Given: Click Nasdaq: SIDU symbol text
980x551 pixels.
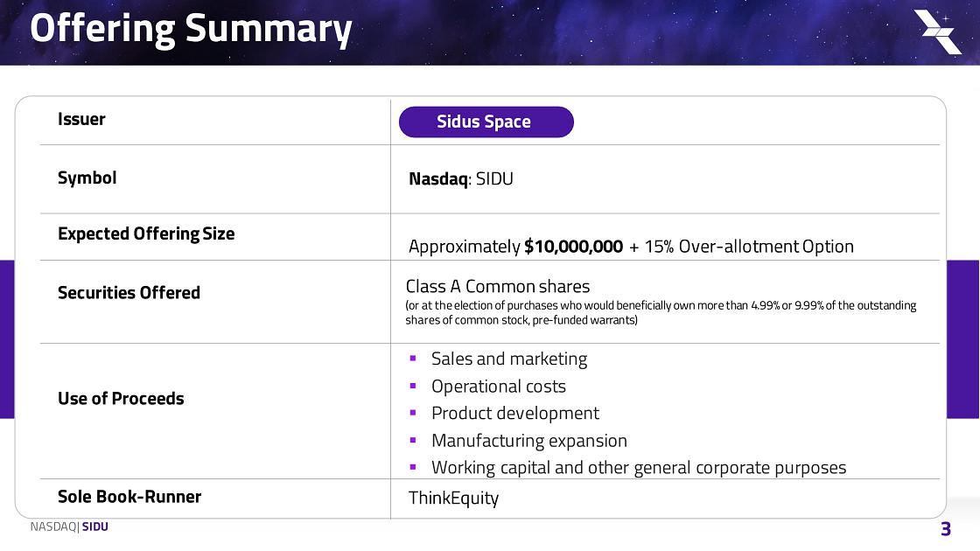Looking at the screenshot, I should pyautogui.click(x=460, y=179).
